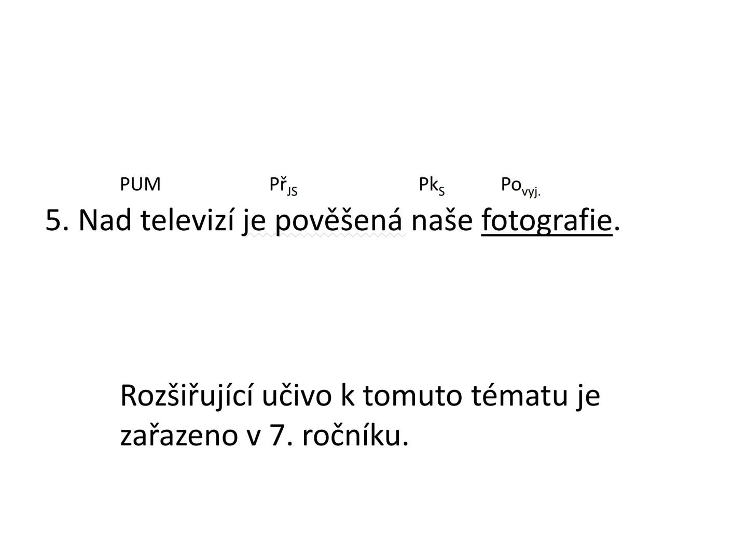Screen dimensions: 747x560
Task: Click the word naše
Action: [x=442, y=220]
